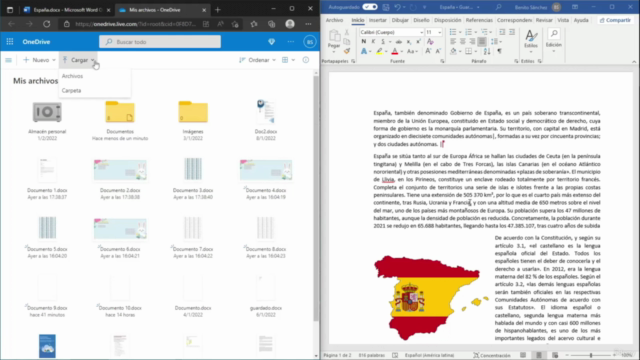The height and width of the screenshot is (360, 640).
Task: Click the Copy format paintbrush icon
Action: (347, 51)
